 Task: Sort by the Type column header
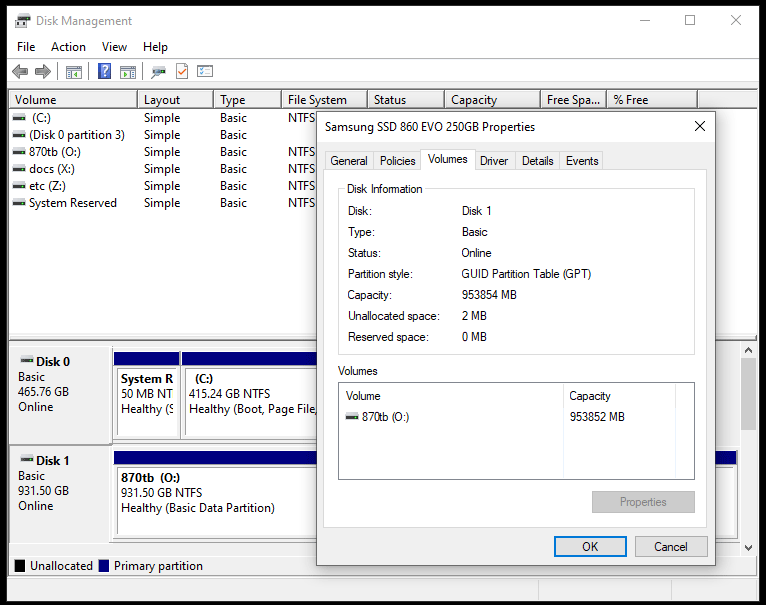click(x=248, y=100)
